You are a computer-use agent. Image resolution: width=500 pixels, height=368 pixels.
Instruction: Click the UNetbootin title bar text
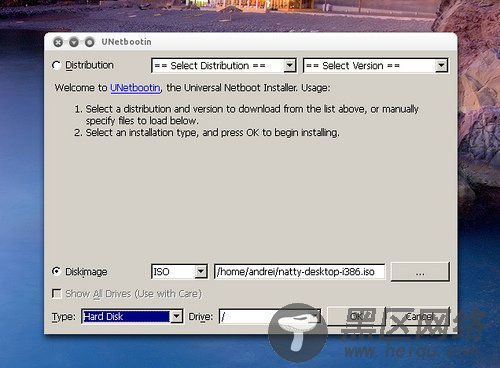126,42
